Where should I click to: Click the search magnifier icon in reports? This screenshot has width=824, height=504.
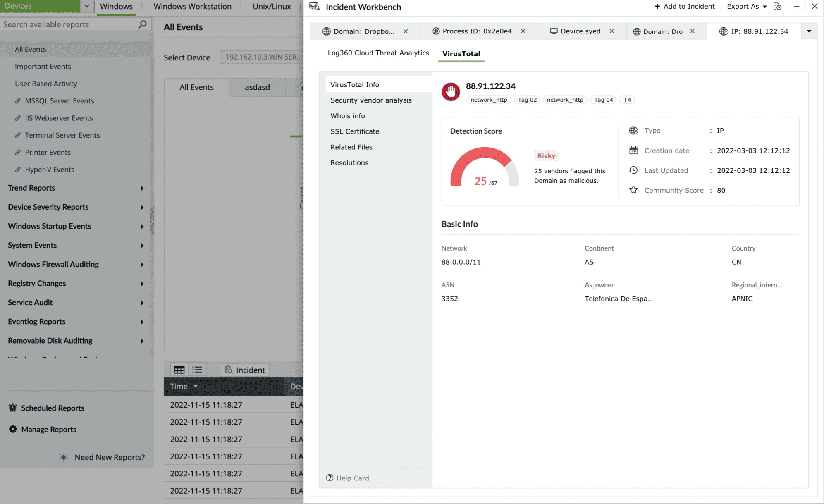tap(142, 24)
